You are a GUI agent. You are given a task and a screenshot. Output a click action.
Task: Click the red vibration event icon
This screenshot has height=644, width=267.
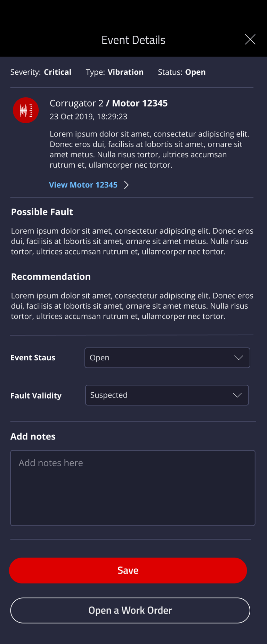tap(26, 110)
